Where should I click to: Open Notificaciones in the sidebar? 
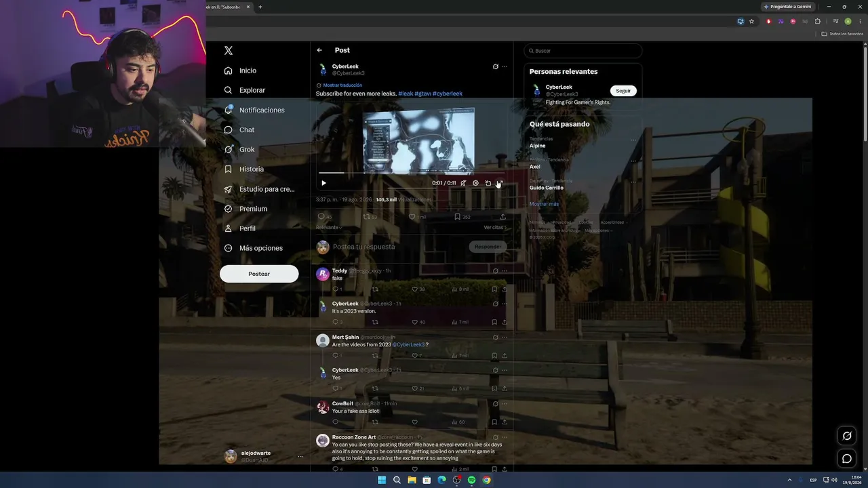point(254,110)
